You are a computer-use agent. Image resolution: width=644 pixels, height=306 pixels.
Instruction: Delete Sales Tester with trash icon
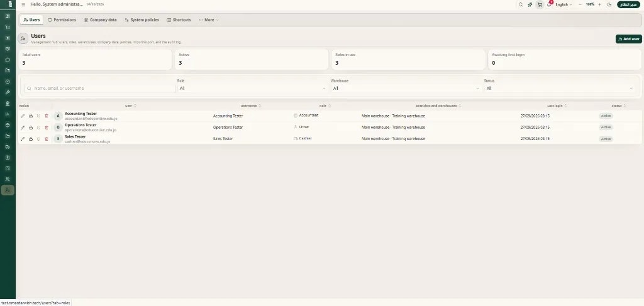pos(47,139)
